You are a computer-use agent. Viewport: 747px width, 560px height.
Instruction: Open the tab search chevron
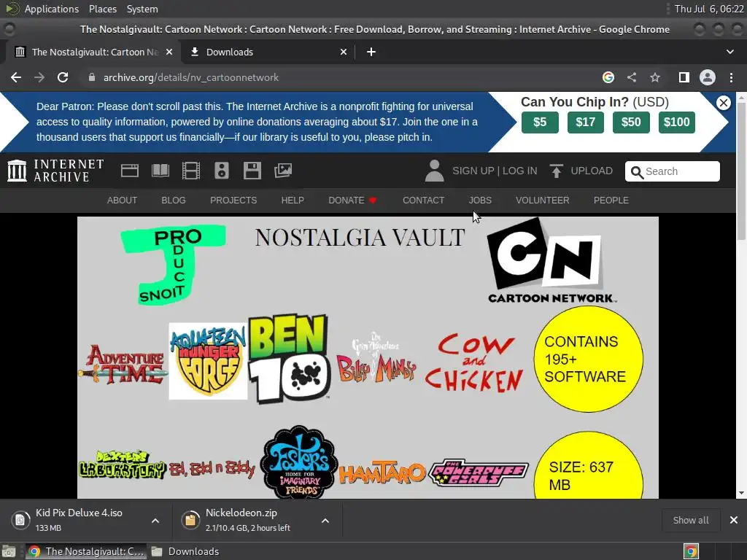click(729, 52)
